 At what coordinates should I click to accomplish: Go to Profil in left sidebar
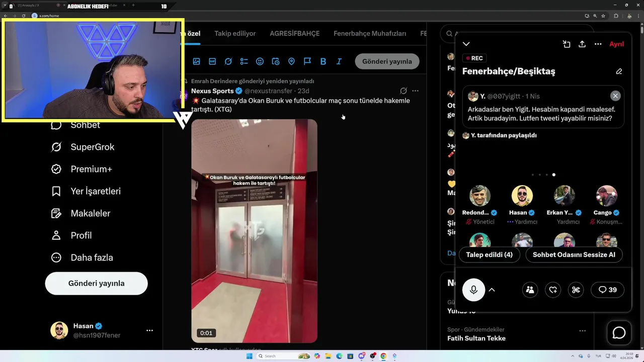point(72,236)
